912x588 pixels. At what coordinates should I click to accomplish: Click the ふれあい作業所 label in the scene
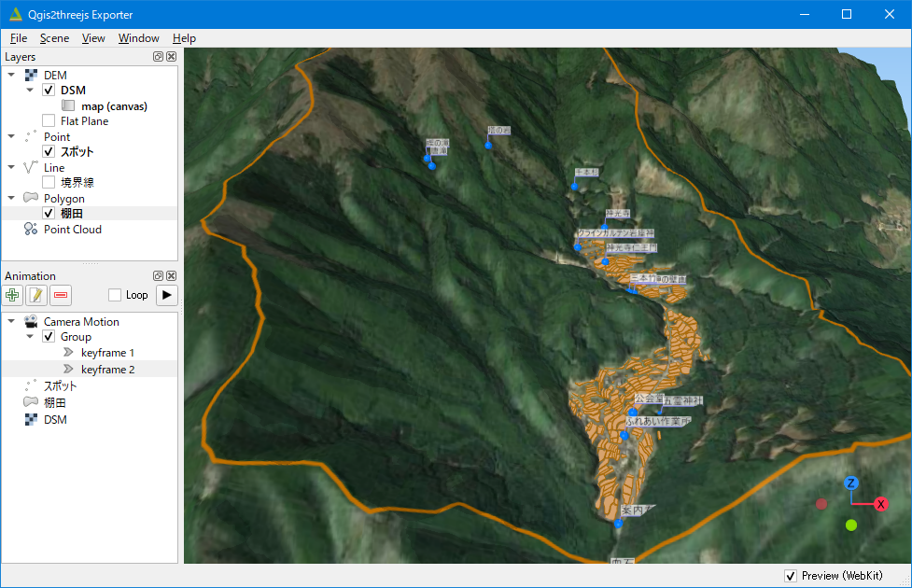tap(658, 421)
